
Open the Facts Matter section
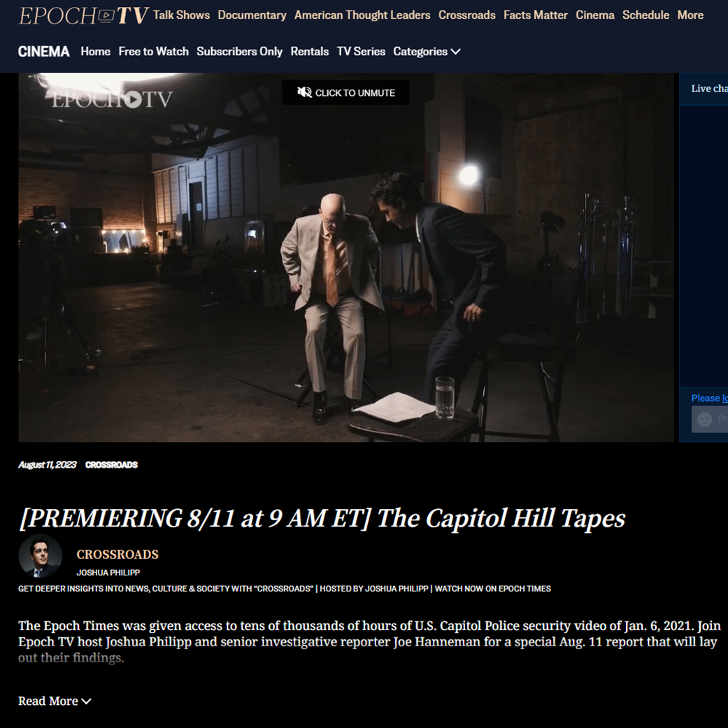click(x=536, y=15)
